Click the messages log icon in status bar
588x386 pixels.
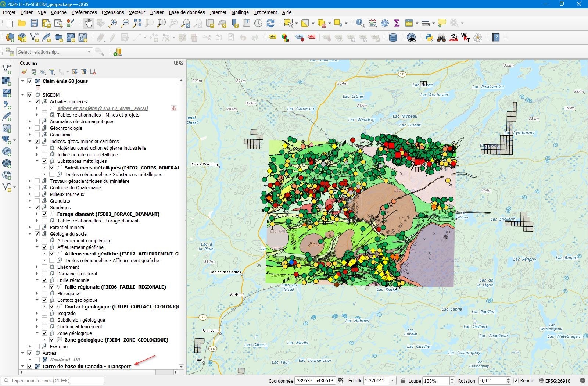pos(582,380)
